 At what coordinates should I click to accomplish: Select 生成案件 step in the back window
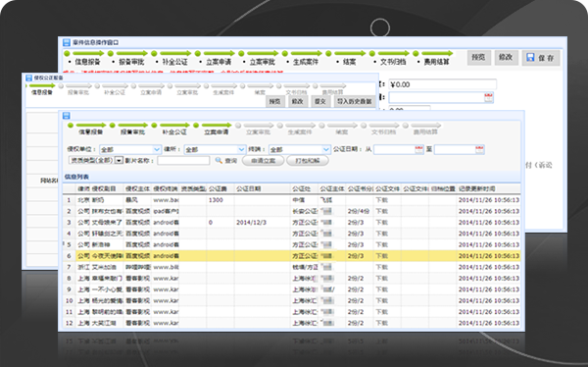(x=305, y=62)
